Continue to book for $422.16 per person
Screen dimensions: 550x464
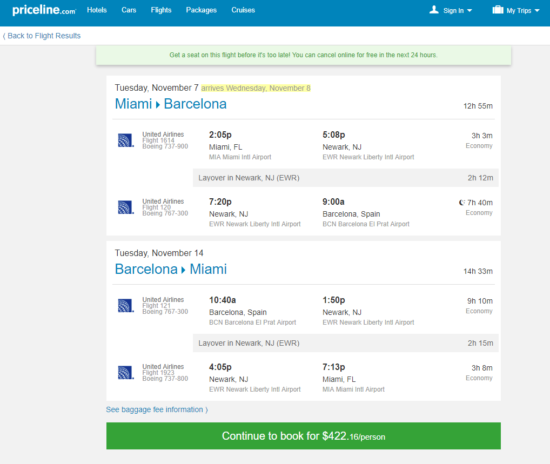(303, 436)
